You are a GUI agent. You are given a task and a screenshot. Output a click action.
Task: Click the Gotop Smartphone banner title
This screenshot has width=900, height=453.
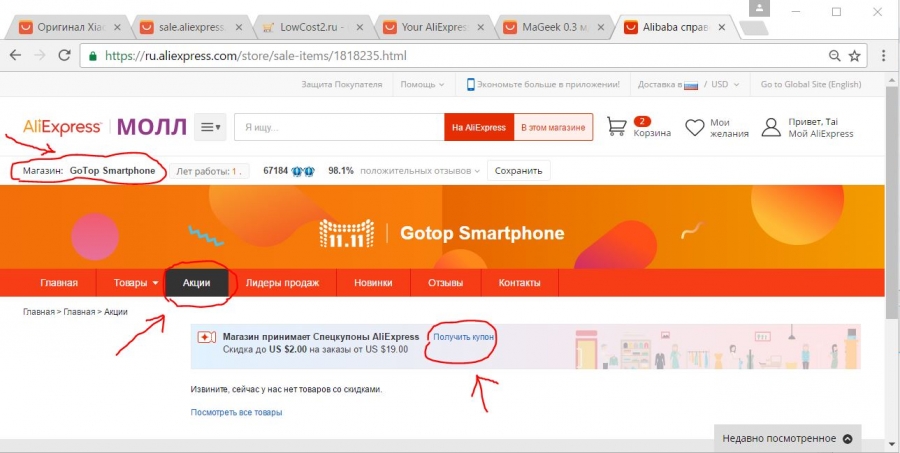pos(482,233)
